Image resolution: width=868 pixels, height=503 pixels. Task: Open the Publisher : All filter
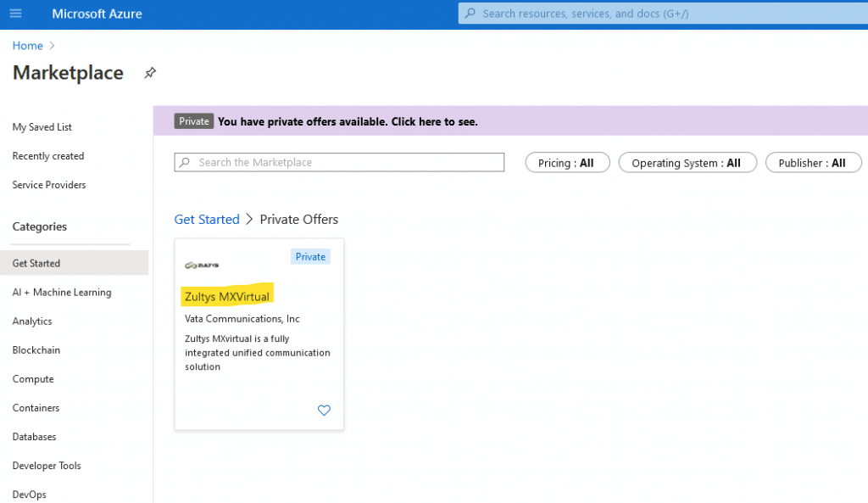pyautogui.click(x=813, y=163)
